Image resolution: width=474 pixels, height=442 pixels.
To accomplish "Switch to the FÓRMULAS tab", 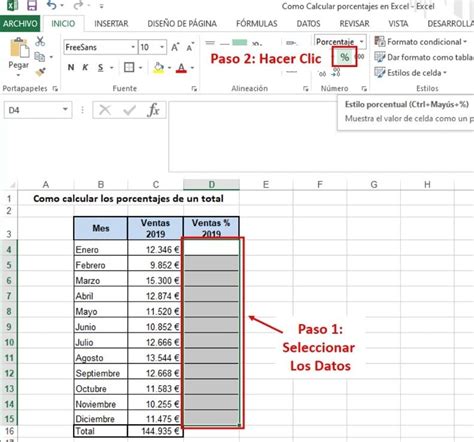I will point(257,24).
